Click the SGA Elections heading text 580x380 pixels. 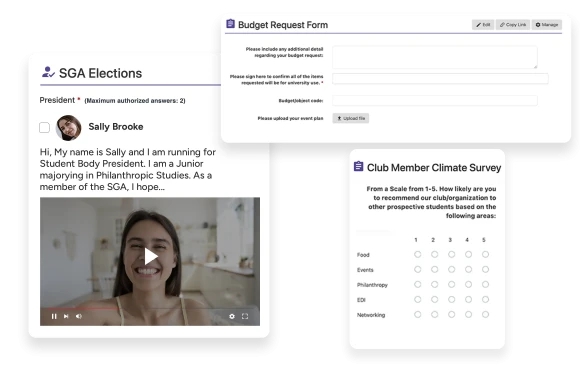pos(100,73)
